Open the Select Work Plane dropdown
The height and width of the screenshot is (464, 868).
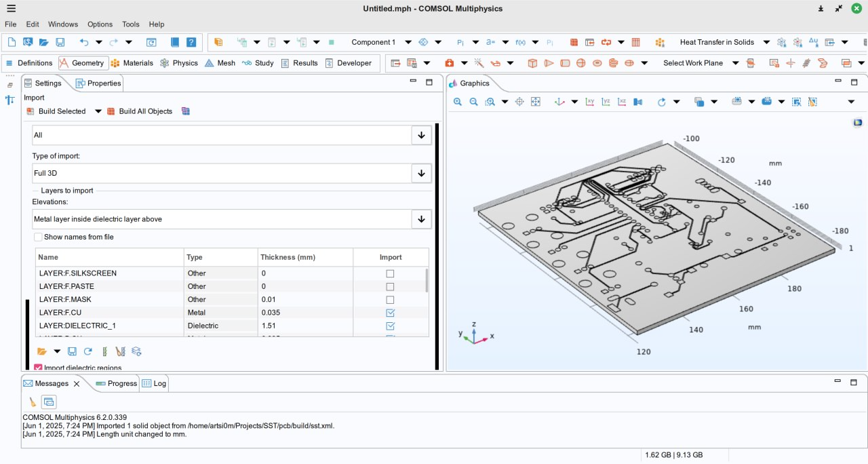pyautogui.click(x=735, y=63)
